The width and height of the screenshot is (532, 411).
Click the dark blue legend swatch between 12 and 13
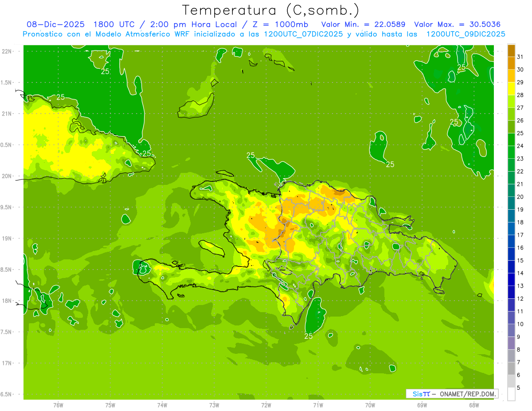(x=511, y=292)
